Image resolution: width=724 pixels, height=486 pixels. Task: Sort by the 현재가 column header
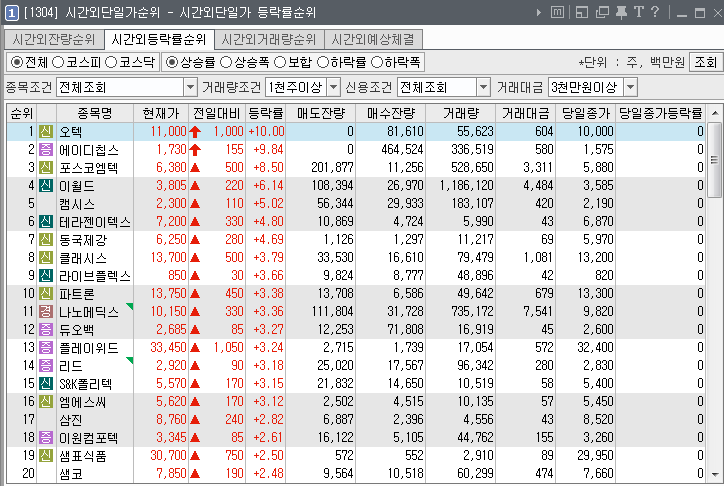161,113
